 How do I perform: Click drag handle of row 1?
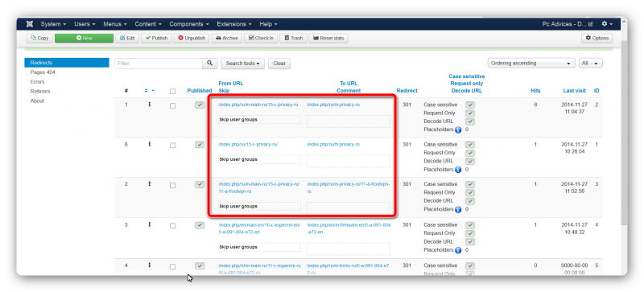click(x=150, y=105)
